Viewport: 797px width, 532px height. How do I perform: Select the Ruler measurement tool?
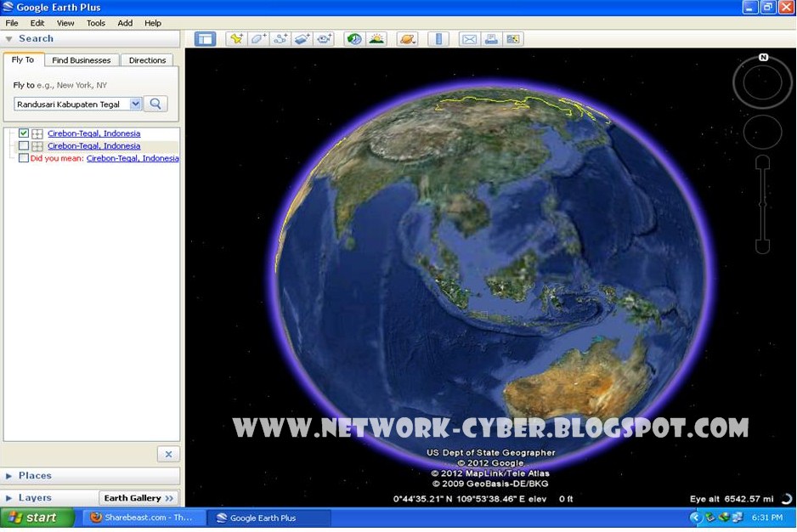[x=438, y=38]
